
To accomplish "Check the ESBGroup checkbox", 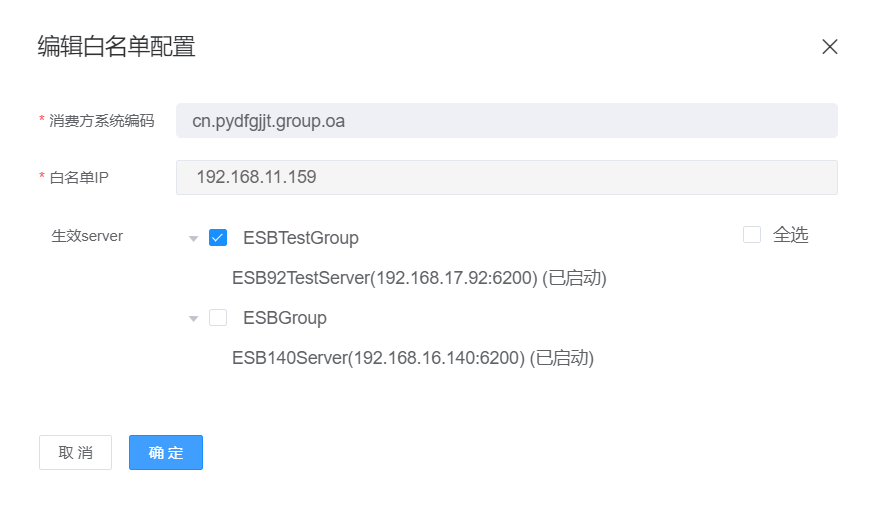I will click(x=218, y=318).
